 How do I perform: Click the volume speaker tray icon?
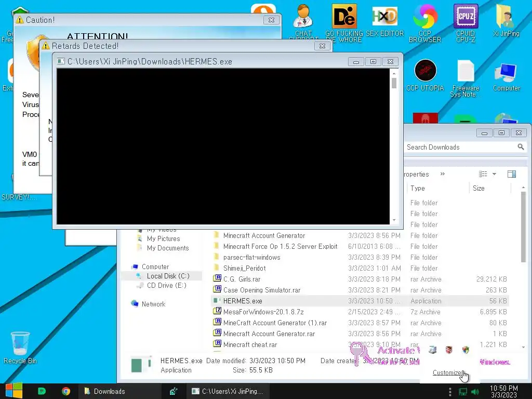[475, 392]
